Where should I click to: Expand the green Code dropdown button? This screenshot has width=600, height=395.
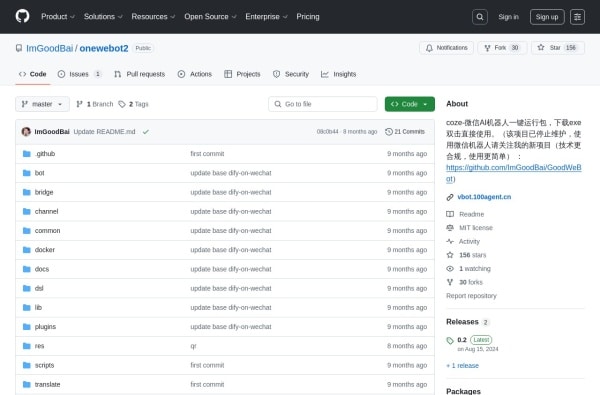[x=410, y=104]
